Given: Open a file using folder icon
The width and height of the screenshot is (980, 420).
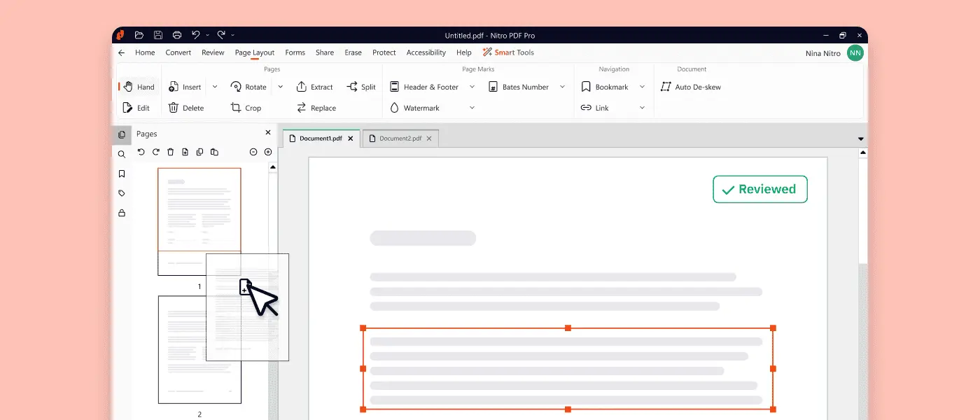Looking at the screenshot, I should pyautogui.click(x=139, y=35).
